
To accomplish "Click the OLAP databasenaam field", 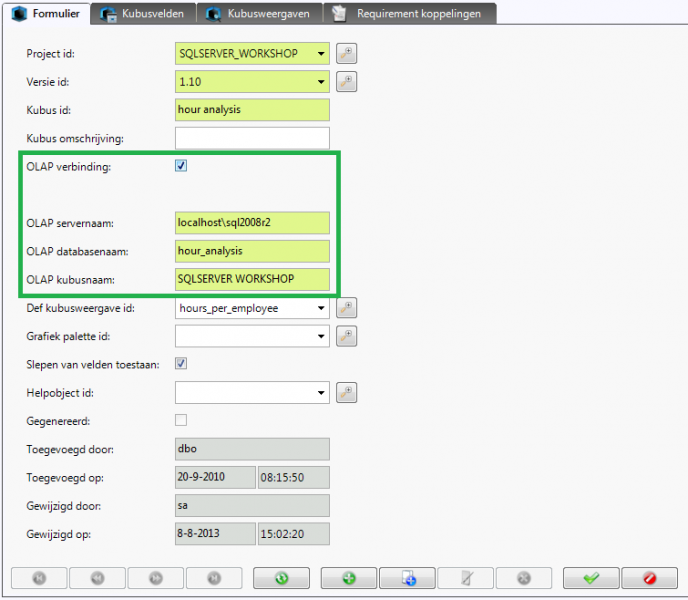I will point(252,251).
